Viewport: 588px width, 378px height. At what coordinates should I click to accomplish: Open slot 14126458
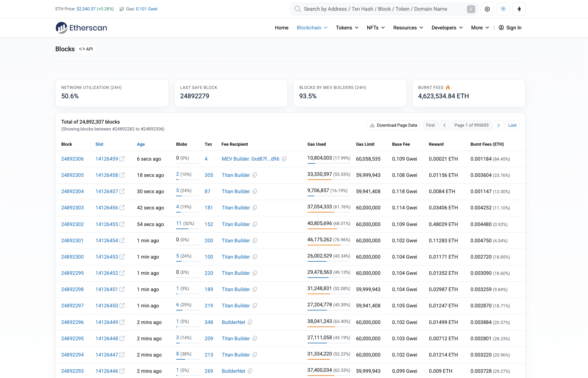click(x=107, y=175)
